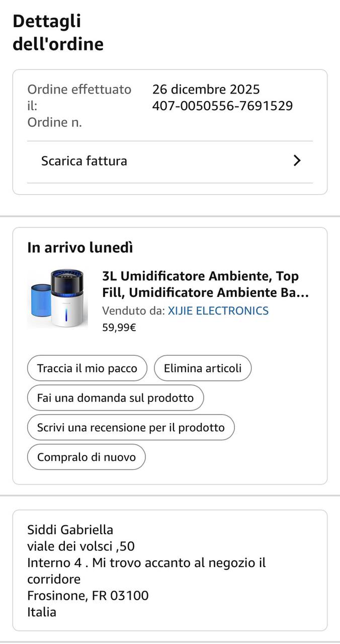The height and width of the screenshot is (644, 340).
Task: Click the order number 407-0050556-7691529
Action: (222, 106)
